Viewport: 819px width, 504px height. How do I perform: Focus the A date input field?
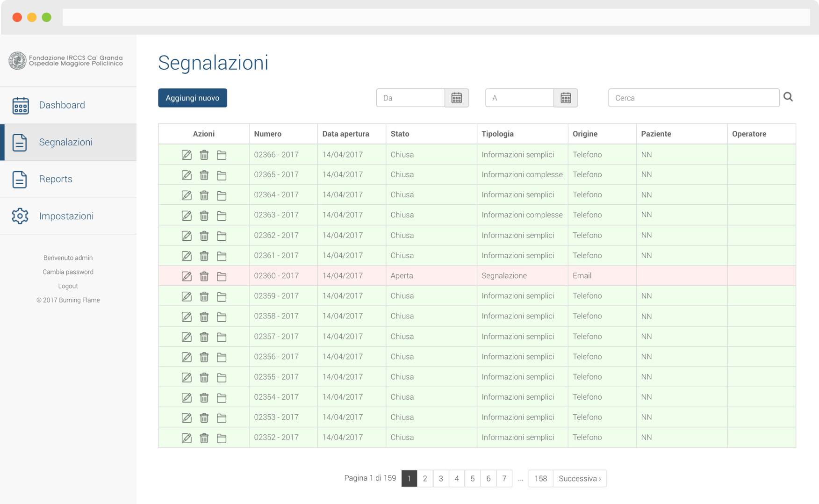tap(519, 98)
